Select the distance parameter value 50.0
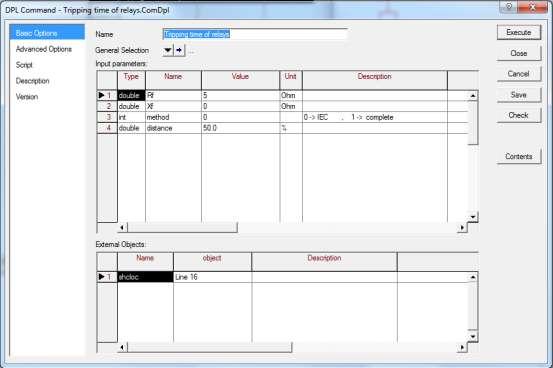The height and width of the screenshot is (368, 553). pos(241,128)
